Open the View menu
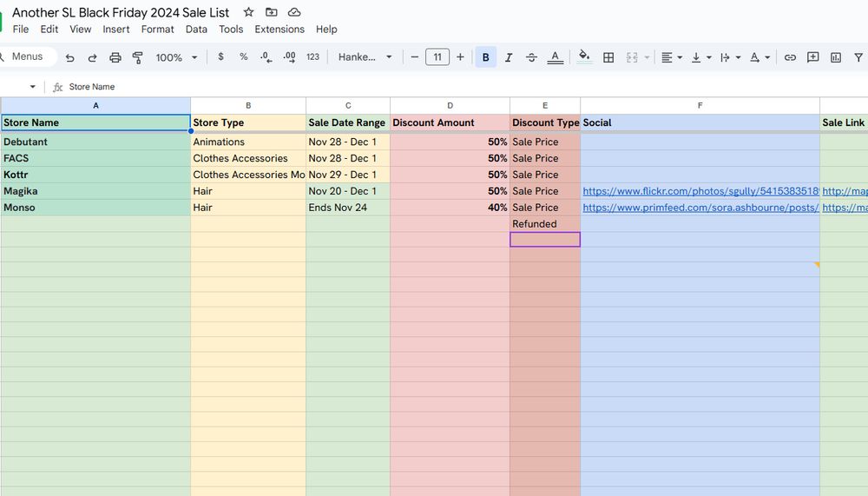The width and height of the screenshot is (868, 496). pos(80,29)
